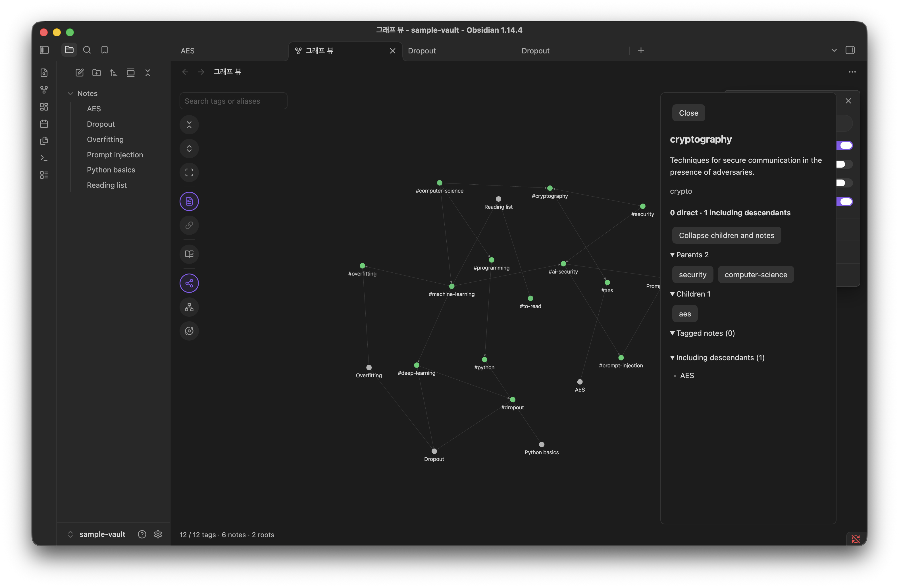Click the Close button in tag details
The height and width of the screenshot is (588, 899).
pos(688,113)
